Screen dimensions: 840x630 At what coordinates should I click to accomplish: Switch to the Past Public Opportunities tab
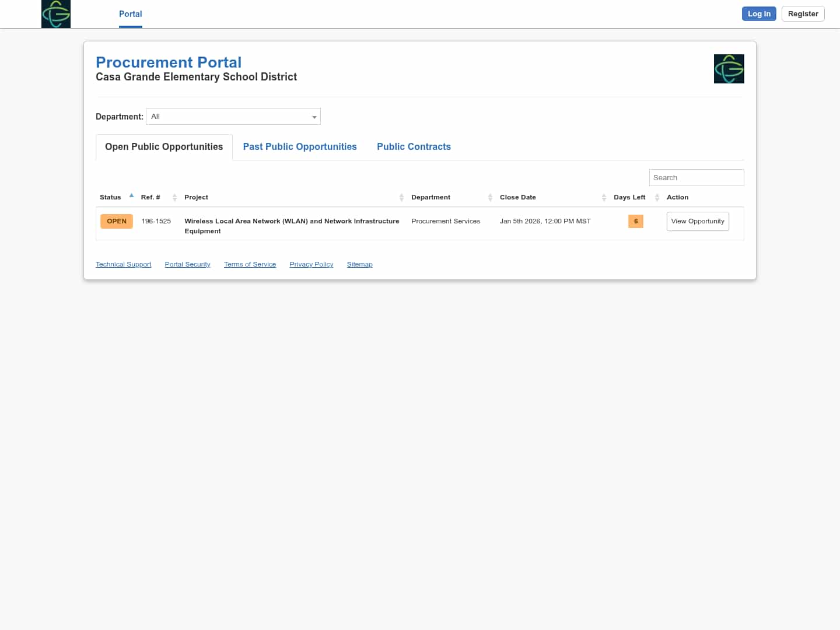[300, 146]
